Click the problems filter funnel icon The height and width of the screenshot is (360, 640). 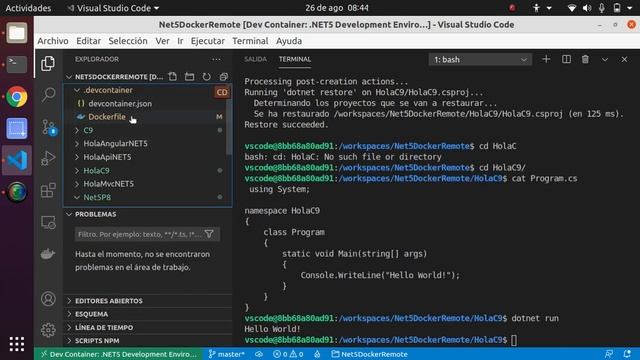(209, 234)
